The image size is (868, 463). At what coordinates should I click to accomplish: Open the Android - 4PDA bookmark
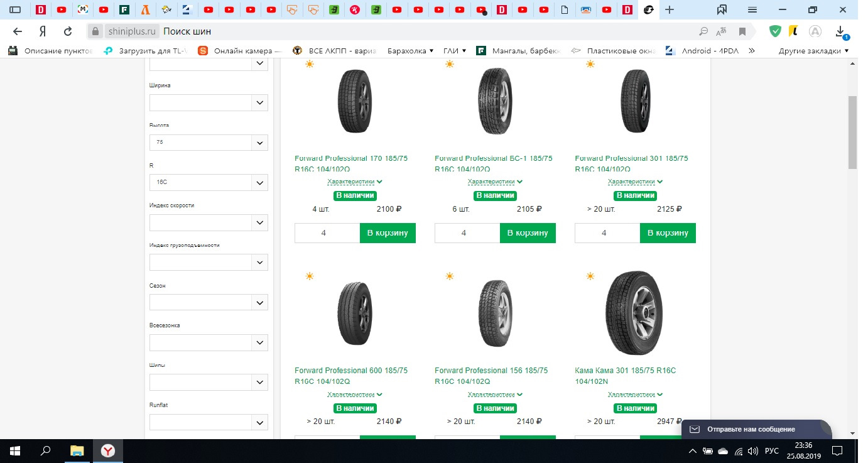702,51
